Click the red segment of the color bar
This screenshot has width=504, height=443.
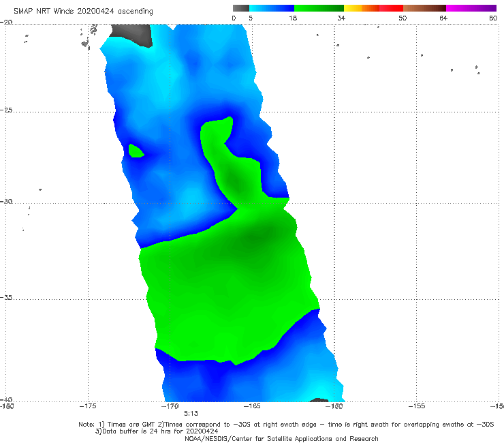(x=391, y=8)
